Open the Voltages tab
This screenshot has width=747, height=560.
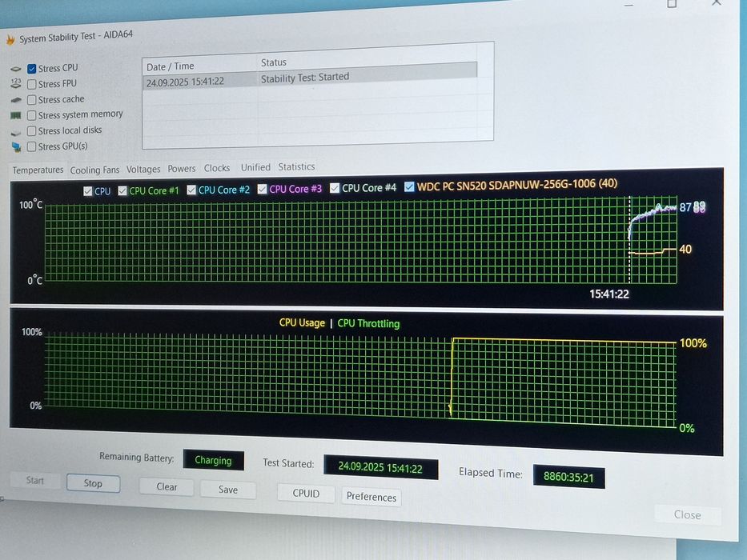(x=143, y=169)
